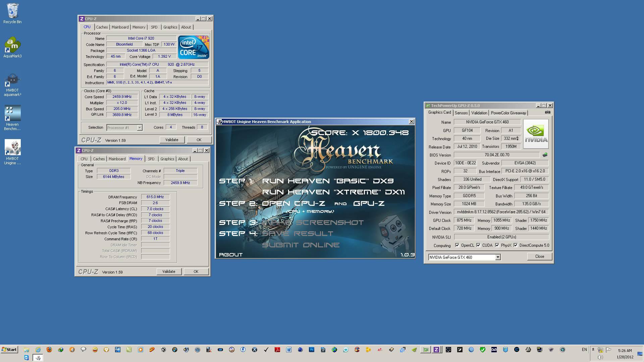This screenshot has height=362, width=644.
Task: Click the EN language indicator in taskbar
Action: 584,350
